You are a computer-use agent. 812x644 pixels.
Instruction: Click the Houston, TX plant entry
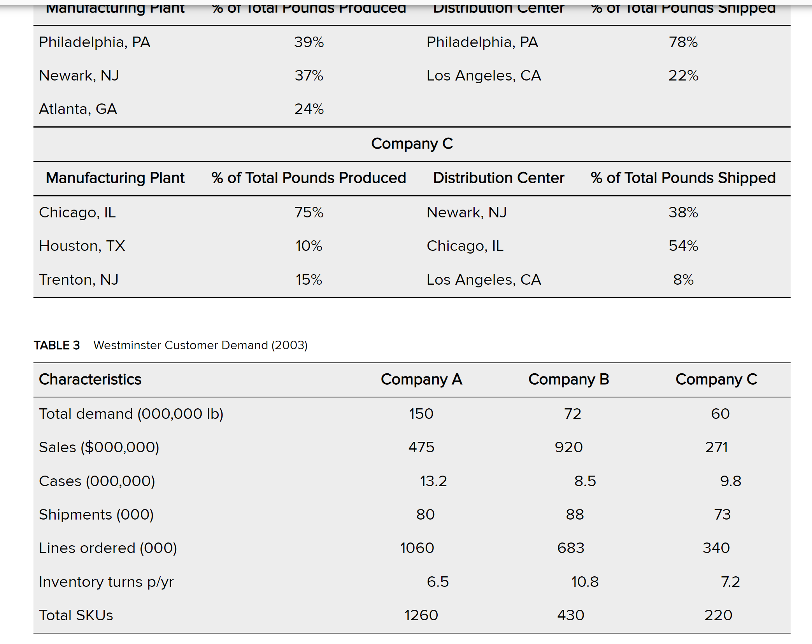82,246
